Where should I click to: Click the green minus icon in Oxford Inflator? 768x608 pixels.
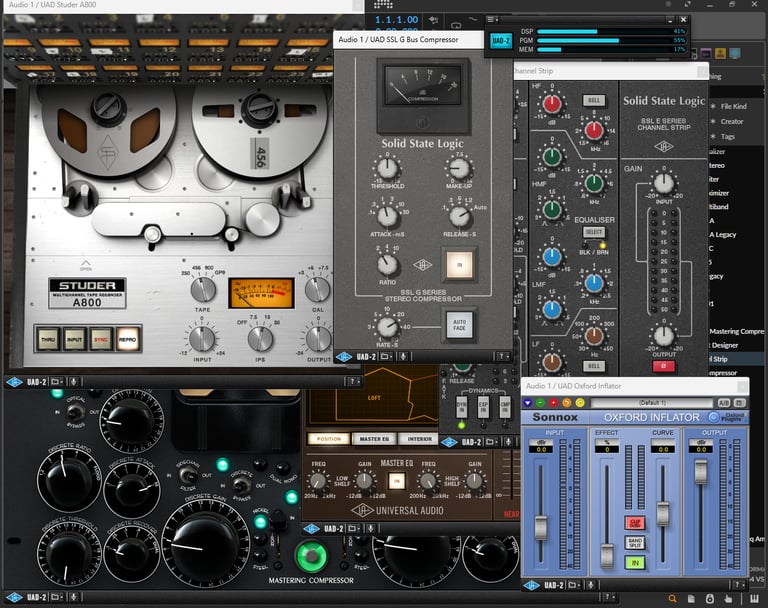[x=540, y=403]
